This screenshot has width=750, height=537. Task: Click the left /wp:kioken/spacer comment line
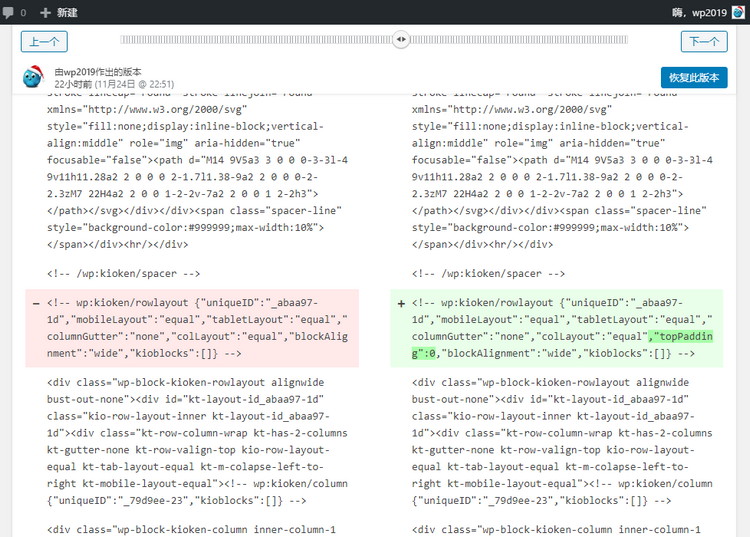(x=123, y=274)
